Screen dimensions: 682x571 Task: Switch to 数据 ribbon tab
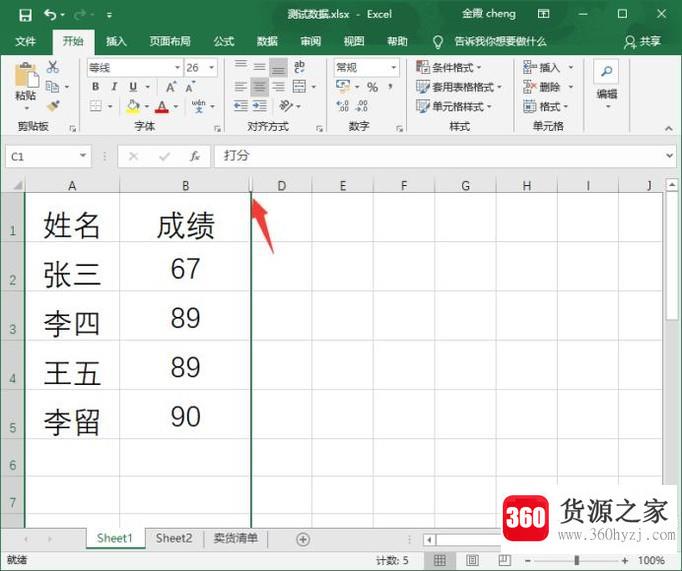267,41
